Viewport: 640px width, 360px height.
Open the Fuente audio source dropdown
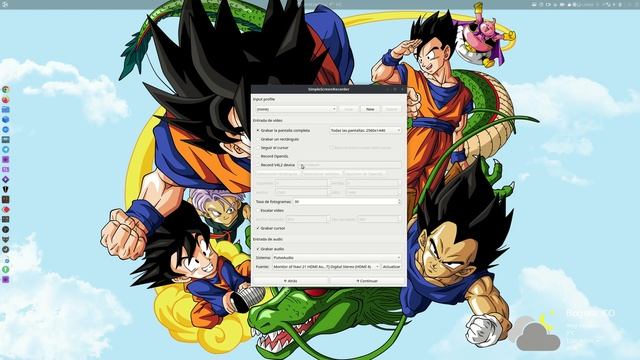click(326, 267)
